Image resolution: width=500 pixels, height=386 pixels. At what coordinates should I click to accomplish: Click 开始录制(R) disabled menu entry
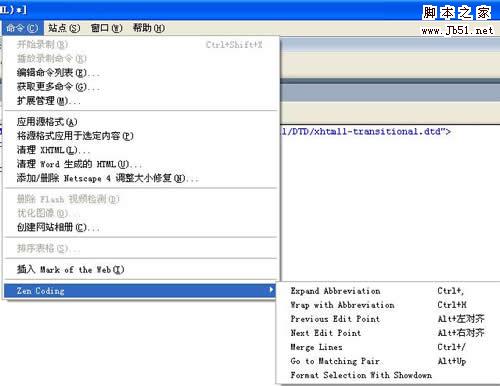tap(141, 44)
